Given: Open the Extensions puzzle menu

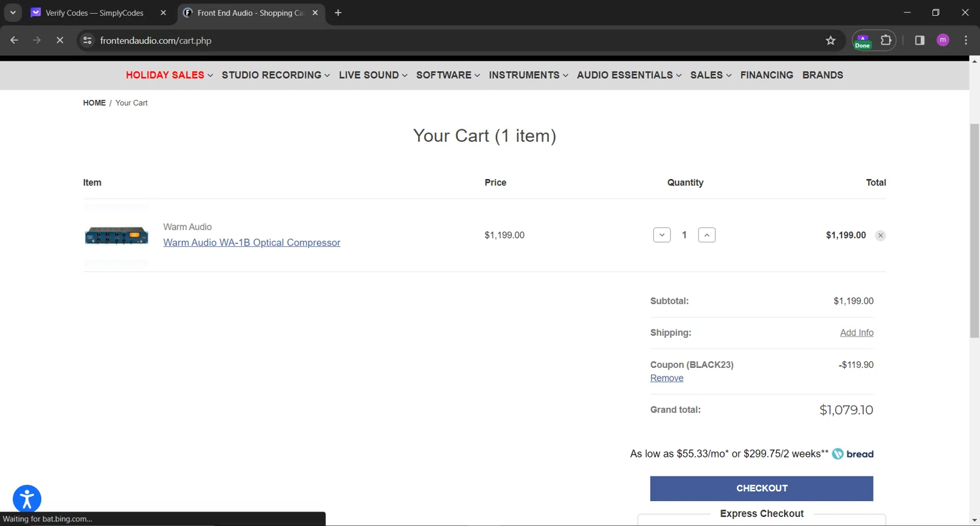Looking at the screenshot, I should pos(886,41).
